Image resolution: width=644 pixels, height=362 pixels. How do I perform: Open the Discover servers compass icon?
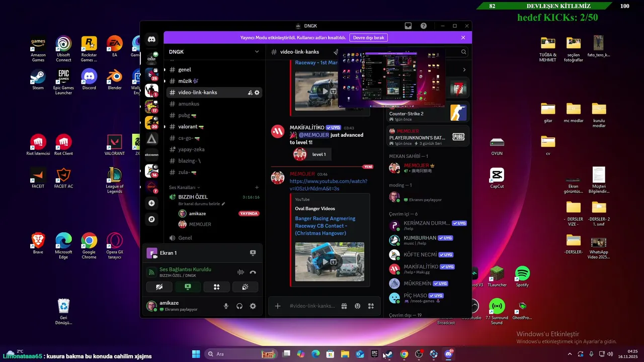pos(151,219)
